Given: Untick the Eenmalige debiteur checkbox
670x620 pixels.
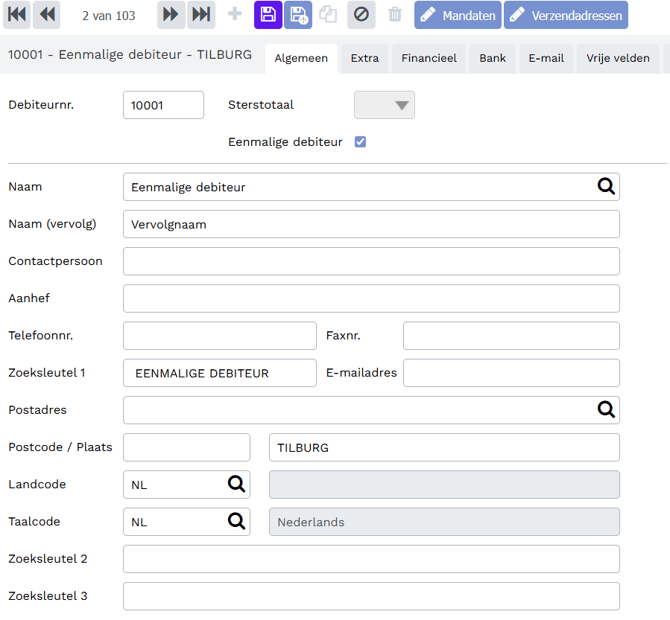Looking at the screenshot, I should click(360, 142).
